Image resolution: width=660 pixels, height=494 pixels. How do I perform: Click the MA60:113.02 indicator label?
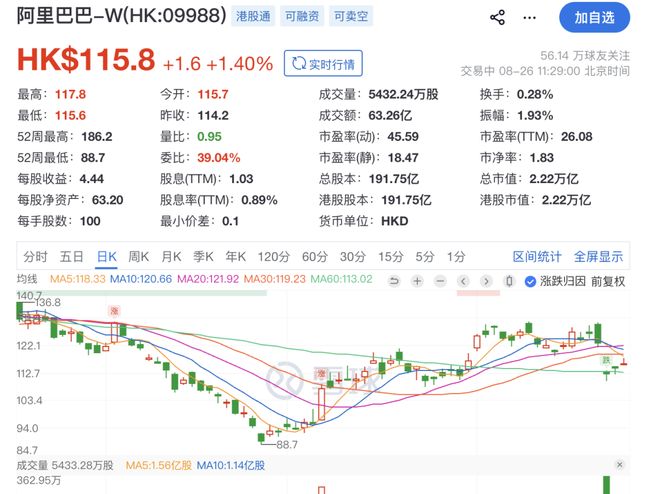341,279
